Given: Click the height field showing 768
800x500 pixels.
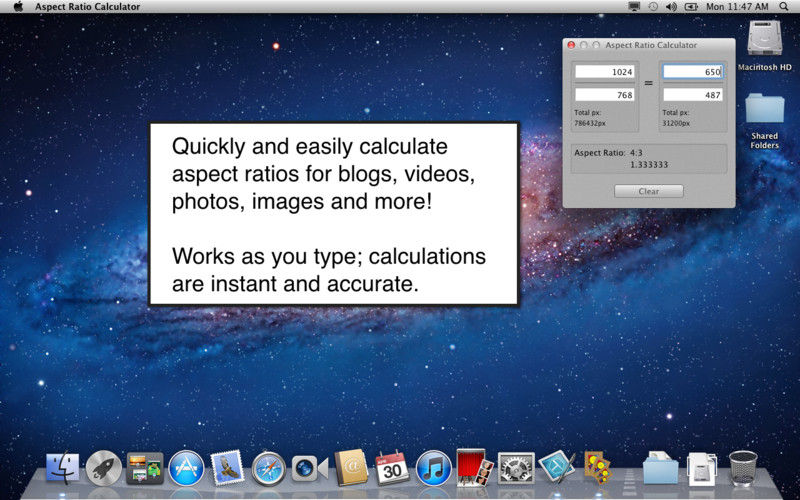Looking at the screenshot, I should point(605,95).
